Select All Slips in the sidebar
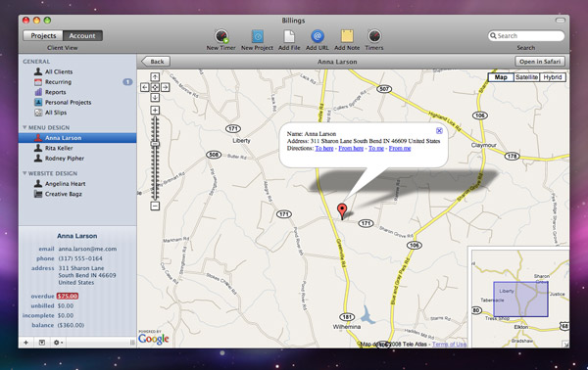Image resolution: width=588 pixels, height=370 pixels. 77,113
